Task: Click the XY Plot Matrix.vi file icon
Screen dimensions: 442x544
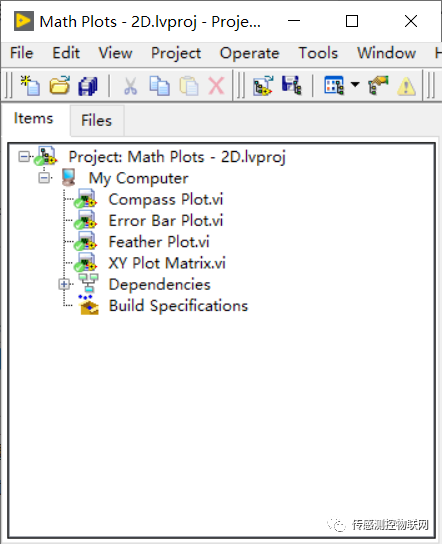Action: click(85, 263)
